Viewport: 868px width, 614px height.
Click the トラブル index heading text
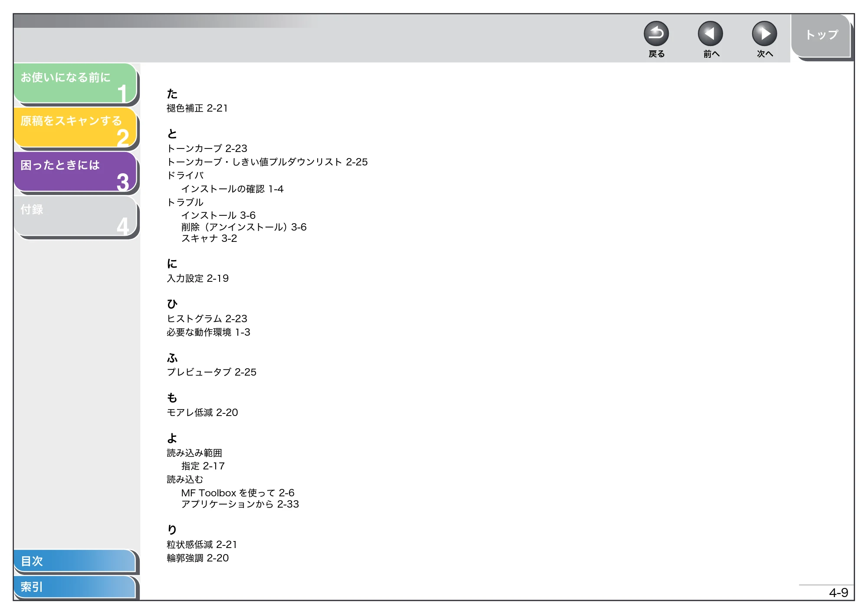(x=185, y=202)
